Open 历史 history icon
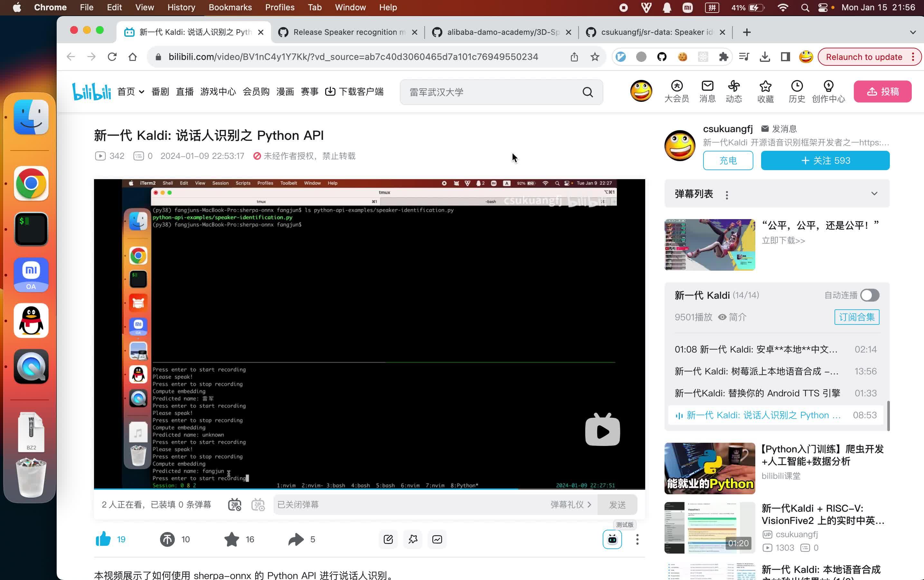The width and height of the screenshot is (924, 580). click(x=797, y=92)
